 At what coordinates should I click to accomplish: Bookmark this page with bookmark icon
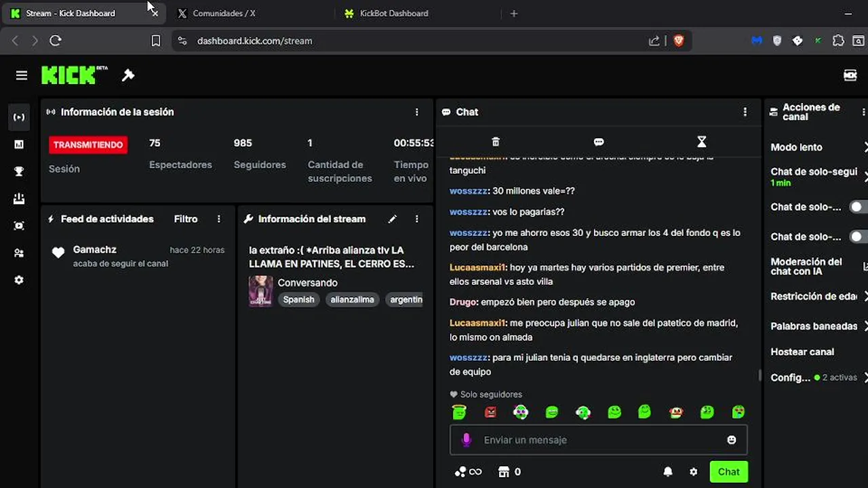[155, 41]
